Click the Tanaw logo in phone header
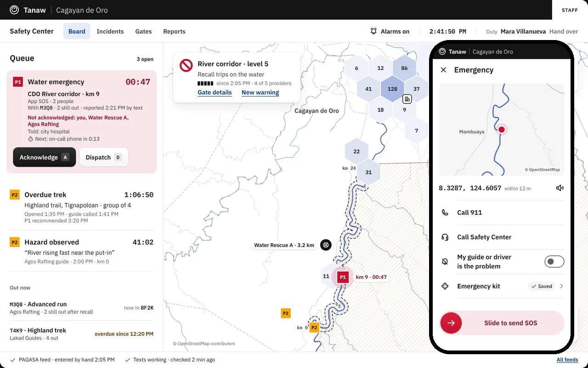This screenshot has width=588, height=368. tap(442, 52)
